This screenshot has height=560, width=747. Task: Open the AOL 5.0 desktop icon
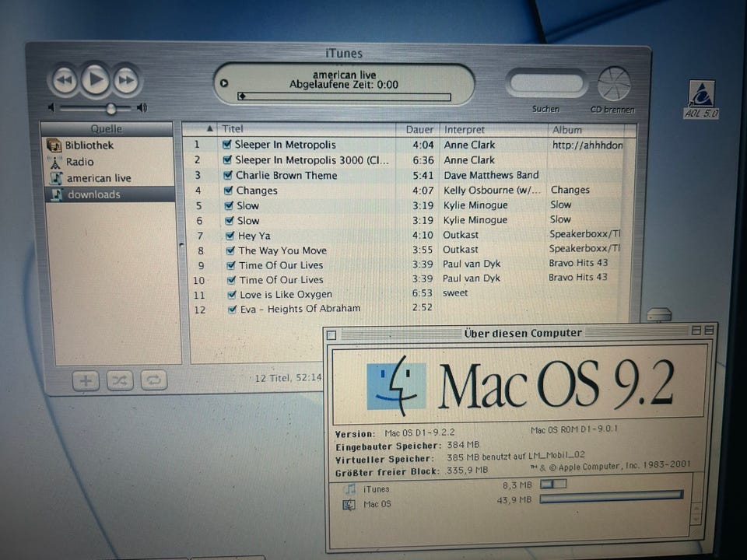701,100
